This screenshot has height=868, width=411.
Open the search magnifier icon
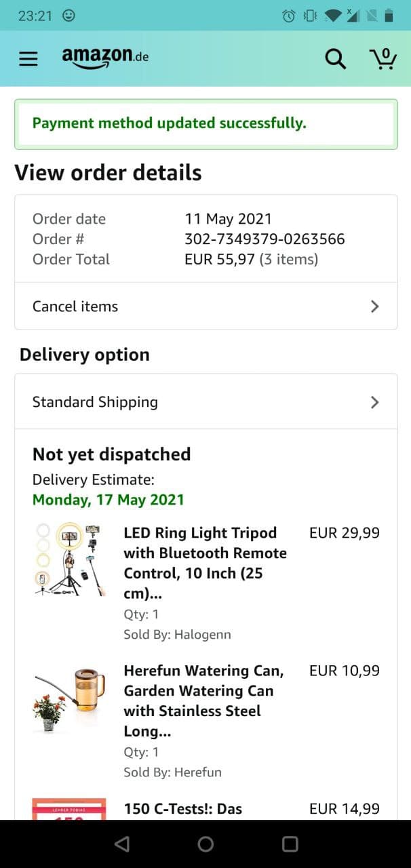335,59
